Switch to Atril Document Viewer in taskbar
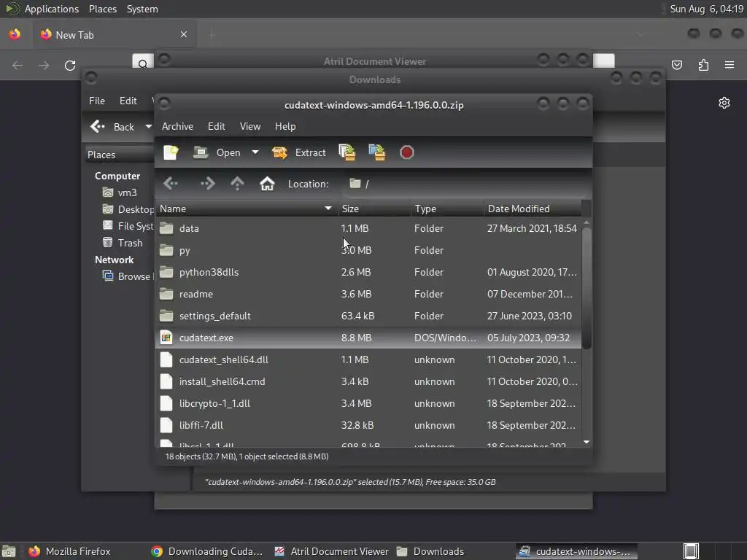Image resolution: width=747 pixels, height=560 pixels. [332, 551]
